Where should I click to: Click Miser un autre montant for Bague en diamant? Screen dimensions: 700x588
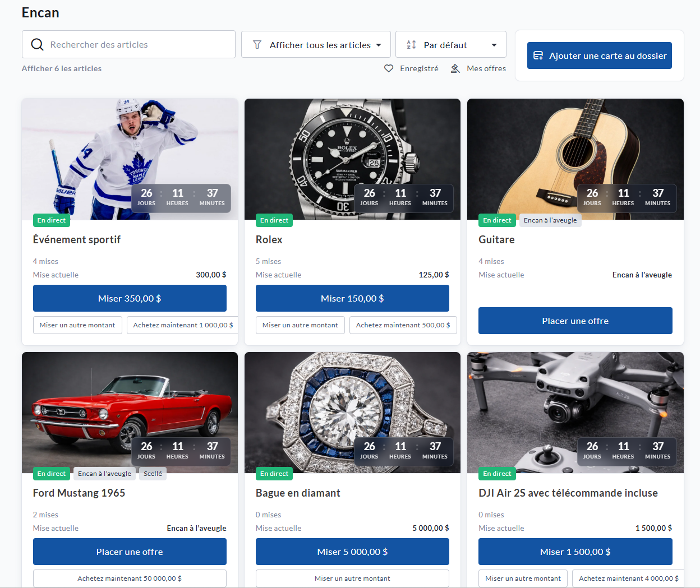(x=352, y=578)
